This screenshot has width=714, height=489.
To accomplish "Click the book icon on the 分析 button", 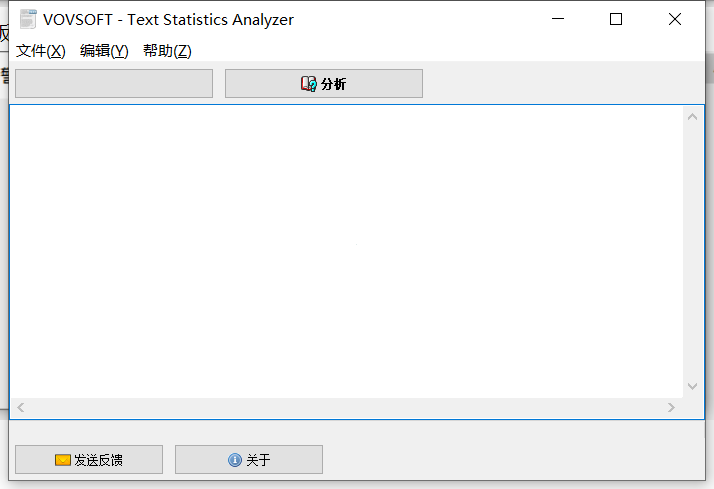I will click(x=308, y=84).
